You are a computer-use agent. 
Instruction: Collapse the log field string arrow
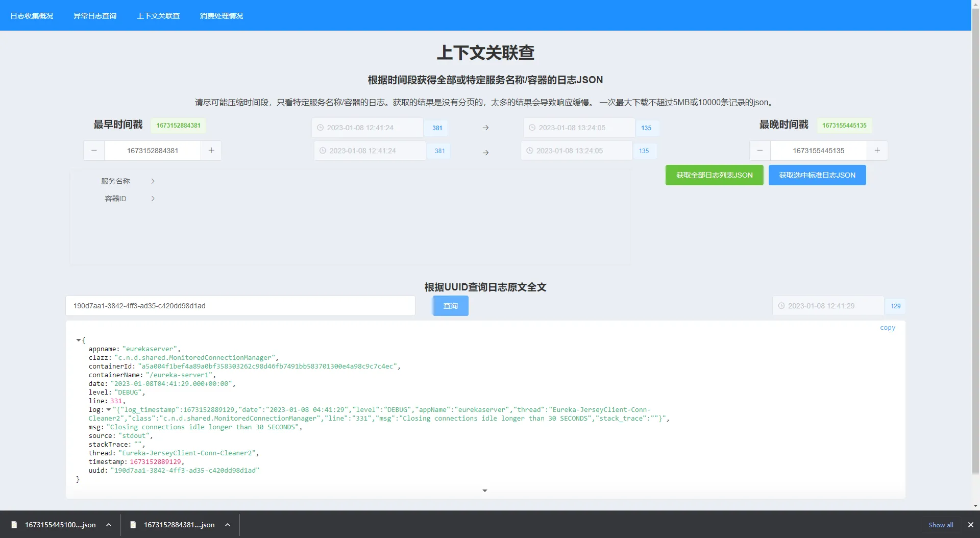108,410
